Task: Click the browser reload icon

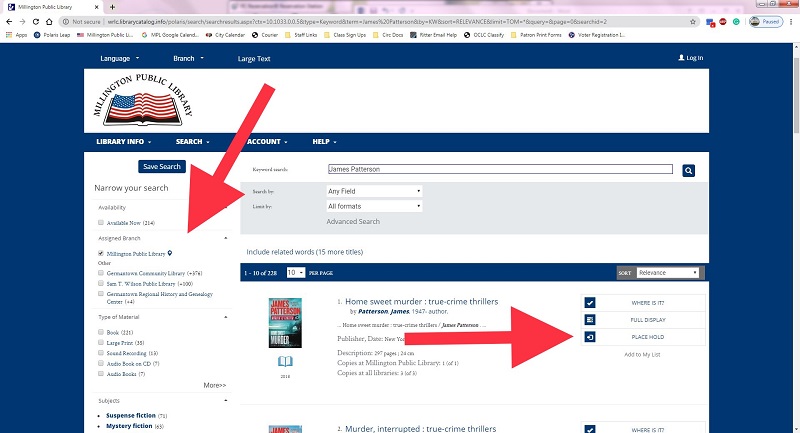Action: point(47,20)
